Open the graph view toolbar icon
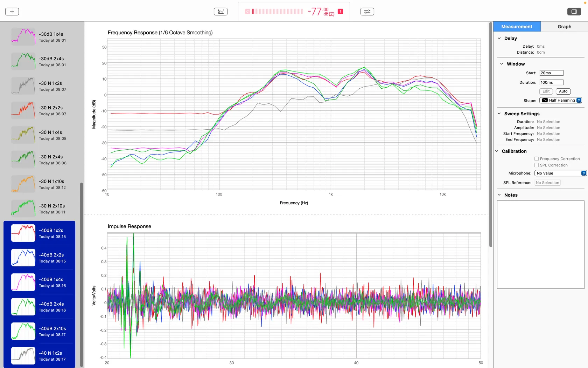Screen dimensions: 588x368 click(x=220, y=12)
